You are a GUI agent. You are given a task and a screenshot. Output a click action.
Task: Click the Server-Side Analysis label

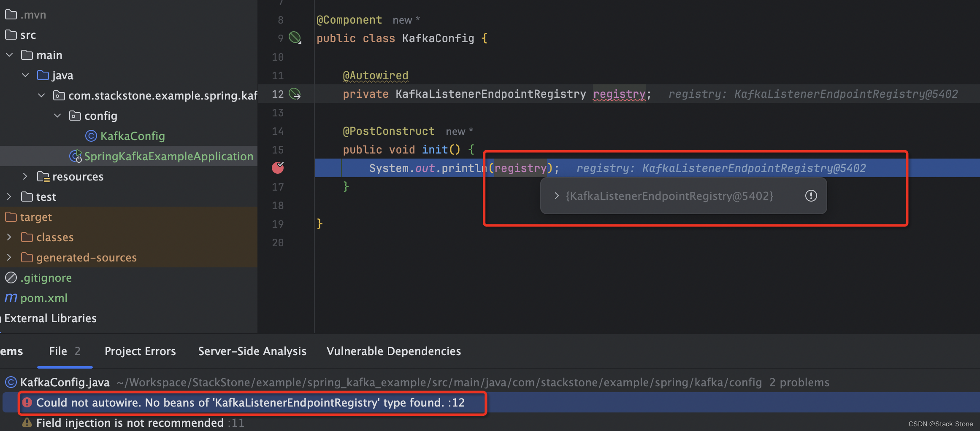click(x=252, y=351)
